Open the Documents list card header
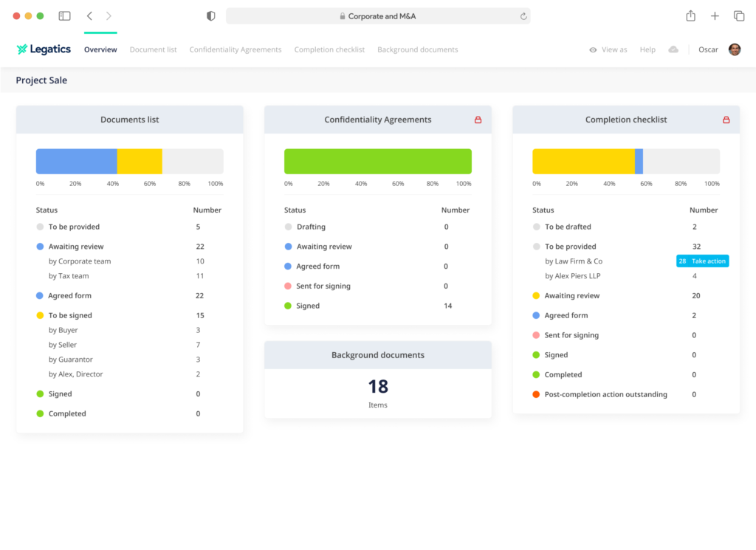756x550 pixels. [130, 120]
